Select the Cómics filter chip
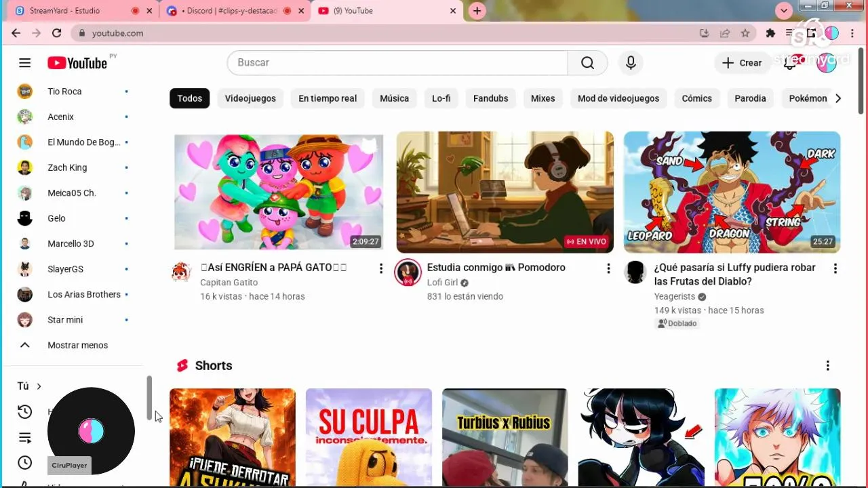868x488 pixels. [x=697, y=98]
